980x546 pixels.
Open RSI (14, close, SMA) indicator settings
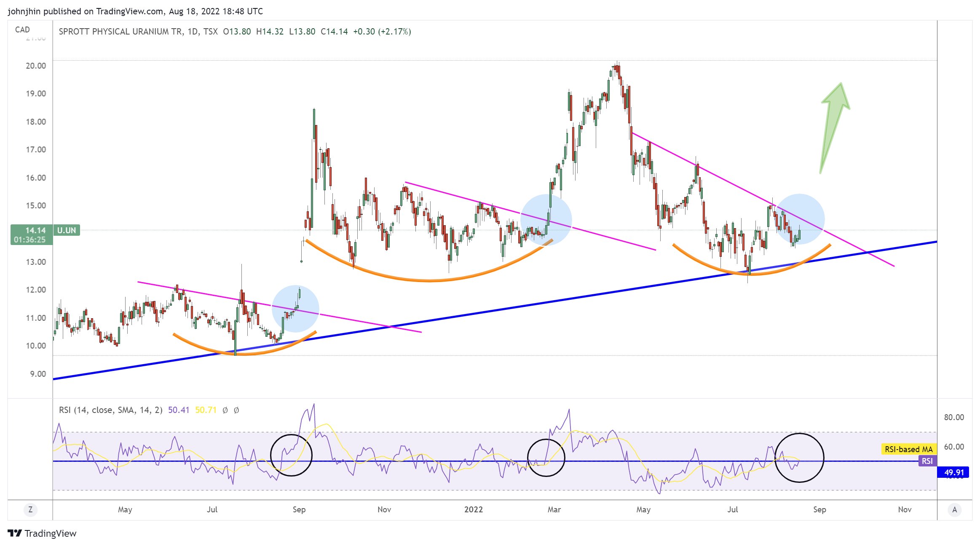[x=110, y=410]
